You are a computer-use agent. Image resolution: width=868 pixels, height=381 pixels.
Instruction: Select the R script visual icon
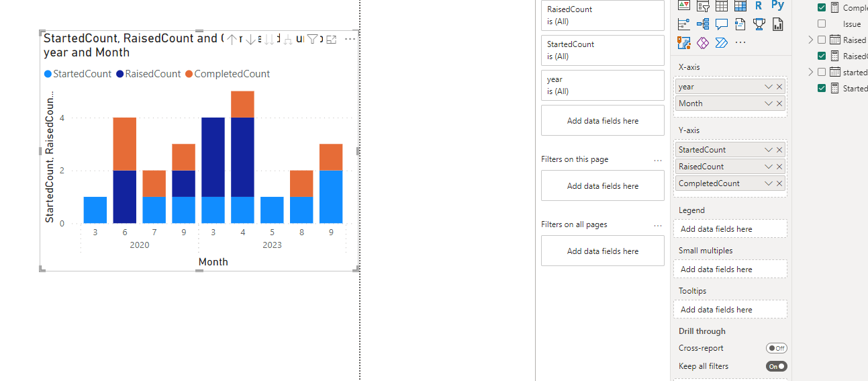pyautogui.click(x=759, y=5)
